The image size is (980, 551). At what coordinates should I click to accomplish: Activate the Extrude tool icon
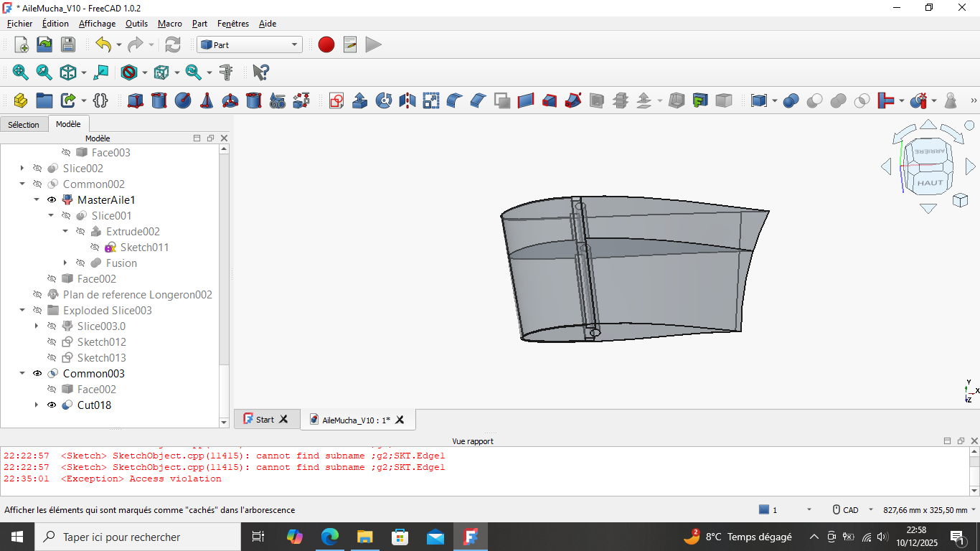(x=360, y=100)
